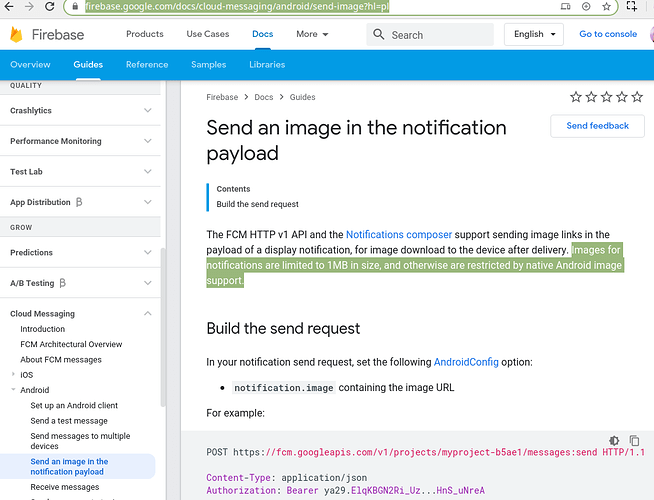Open the Products menu
Viewport: 654px width, 500px height.
(x=145, y=34)
